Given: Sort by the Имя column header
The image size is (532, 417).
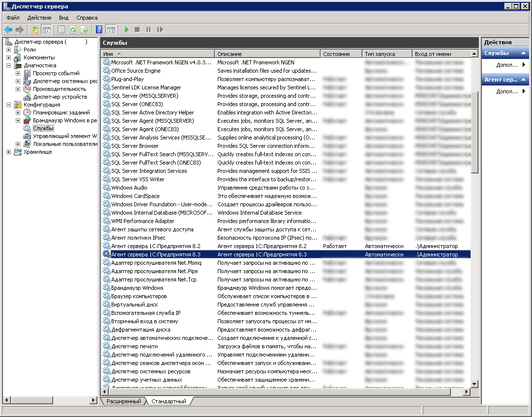Looking at the screenshot, I should (158, 54).
